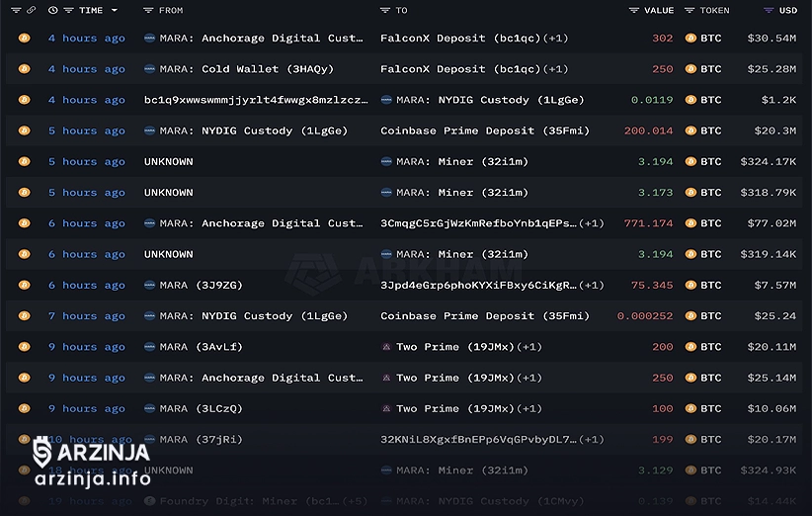
Task: Expand (+1) outputs after 3CmqgC5rGj address
Action: point(592,223)
